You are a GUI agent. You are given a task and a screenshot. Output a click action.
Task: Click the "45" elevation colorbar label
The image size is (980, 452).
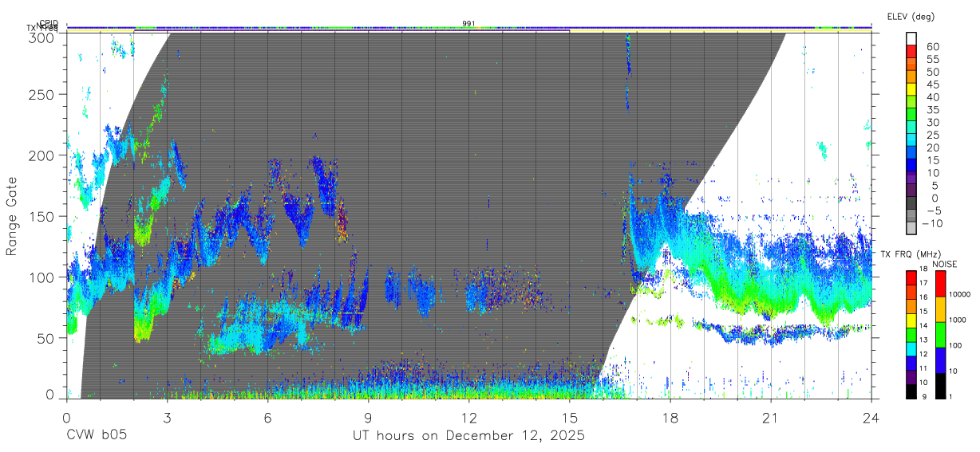[933, 84]
